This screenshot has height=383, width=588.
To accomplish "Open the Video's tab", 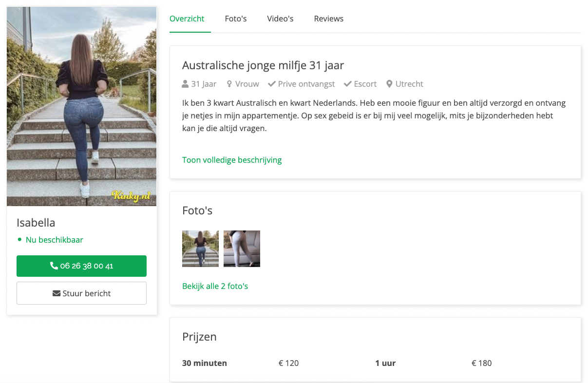I will (280, 19).
